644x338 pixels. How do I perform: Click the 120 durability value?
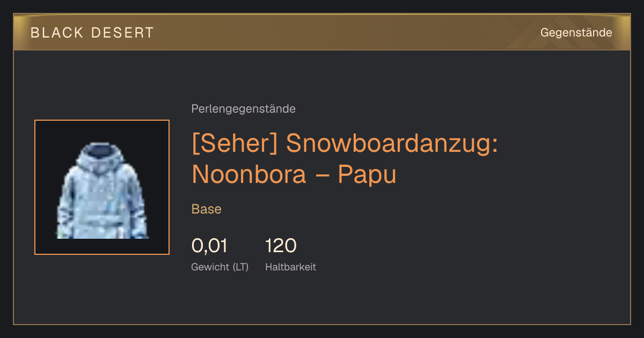pyautogui.click(x=281, y=246)
